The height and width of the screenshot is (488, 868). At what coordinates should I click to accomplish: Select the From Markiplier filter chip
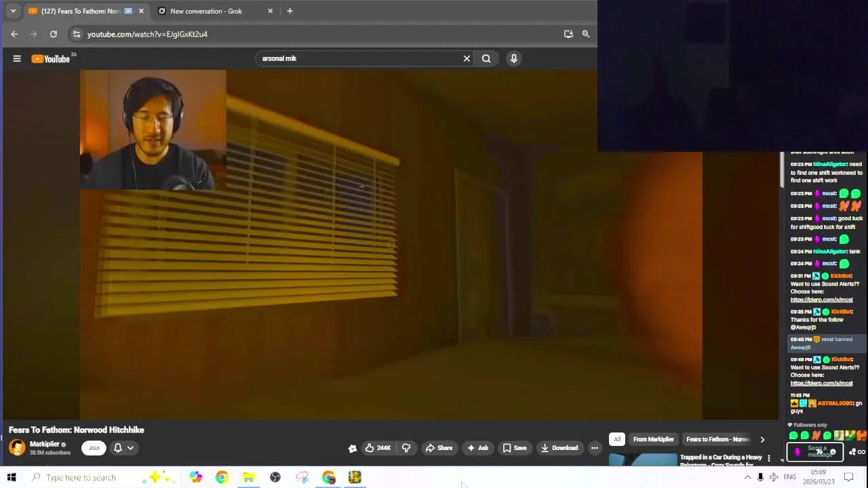(x=654, y=439)
